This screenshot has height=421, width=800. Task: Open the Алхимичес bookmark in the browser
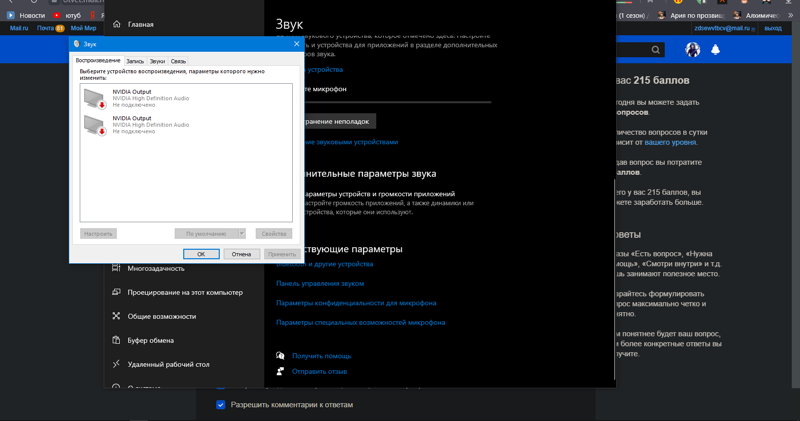[757, 15]
